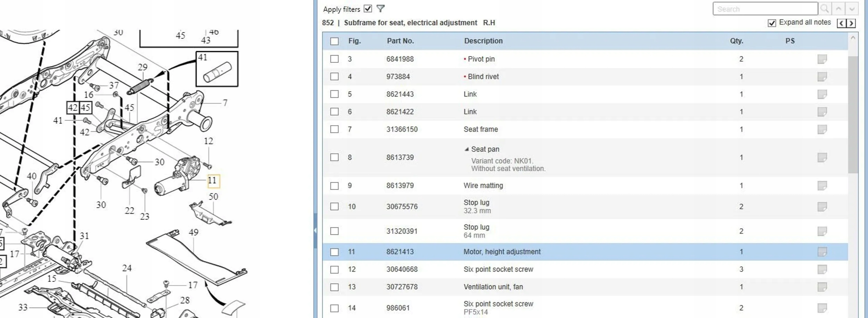Disable the Apply filters checkbox
Image resolution: width=868 pixels, height=318 pixels.
pyautogui.click(x=368, y=9)
